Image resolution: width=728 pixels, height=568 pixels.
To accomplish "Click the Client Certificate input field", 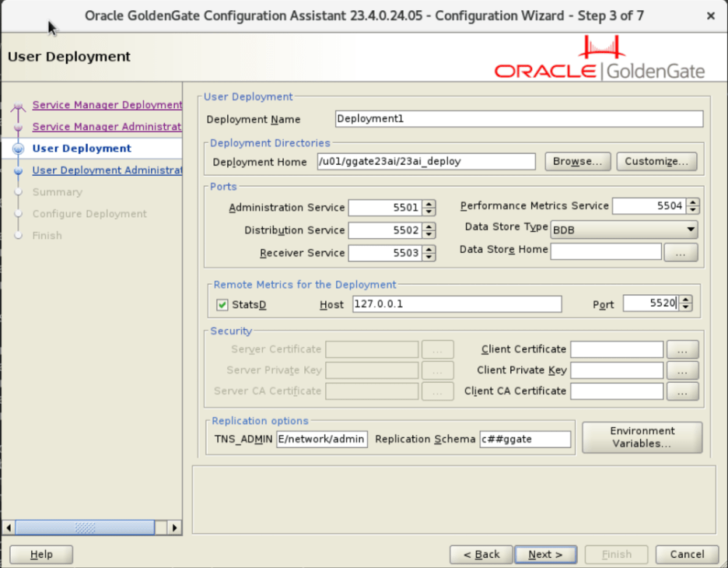I will point(617,349).
